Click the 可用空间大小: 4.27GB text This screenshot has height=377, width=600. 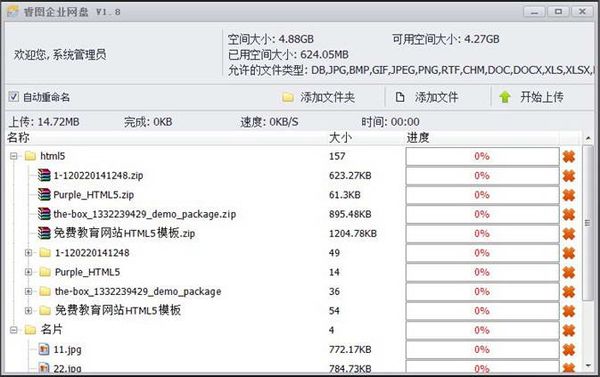click(446, 39)
